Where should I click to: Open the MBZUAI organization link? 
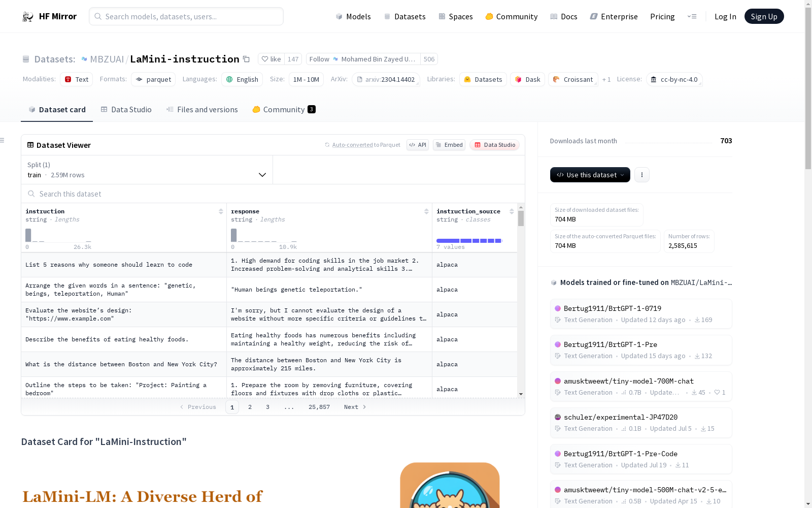point(107,59)
